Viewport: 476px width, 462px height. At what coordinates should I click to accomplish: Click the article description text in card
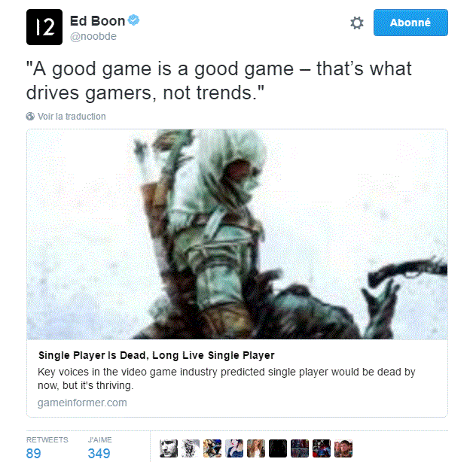point(227,378)
